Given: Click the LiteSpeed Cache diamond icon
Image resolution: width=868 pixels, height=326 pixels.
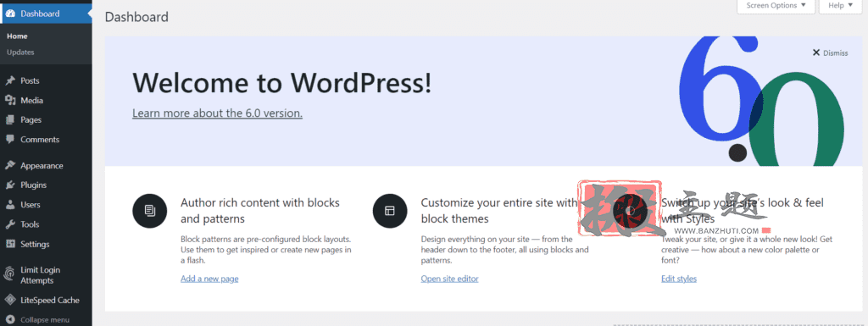Looking at the screenshot, I should click(x=10, y=300).
